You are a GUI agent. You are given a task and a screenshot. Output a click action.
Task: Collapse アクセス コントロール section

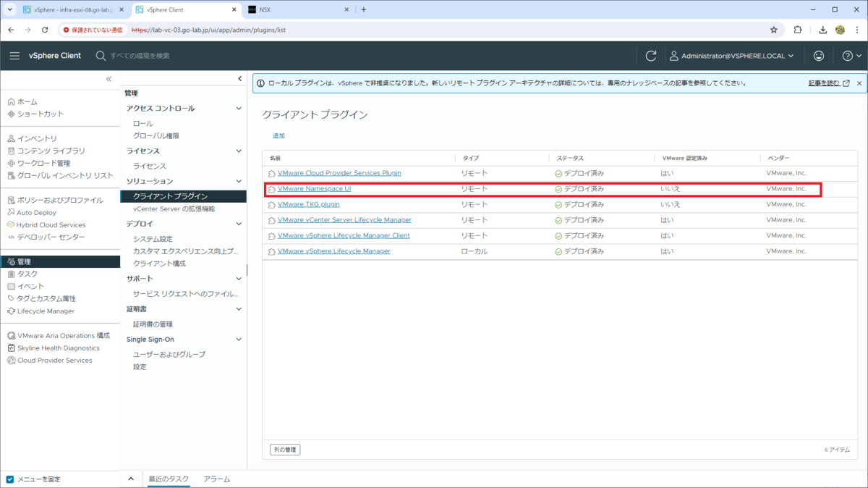[x=239, y=109]
